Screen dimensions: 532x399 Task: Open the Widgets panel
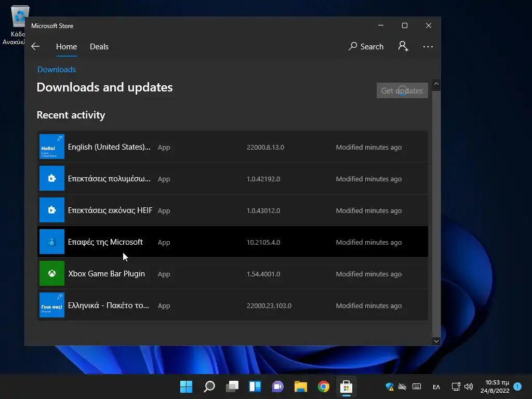click(x=255, y=387)
